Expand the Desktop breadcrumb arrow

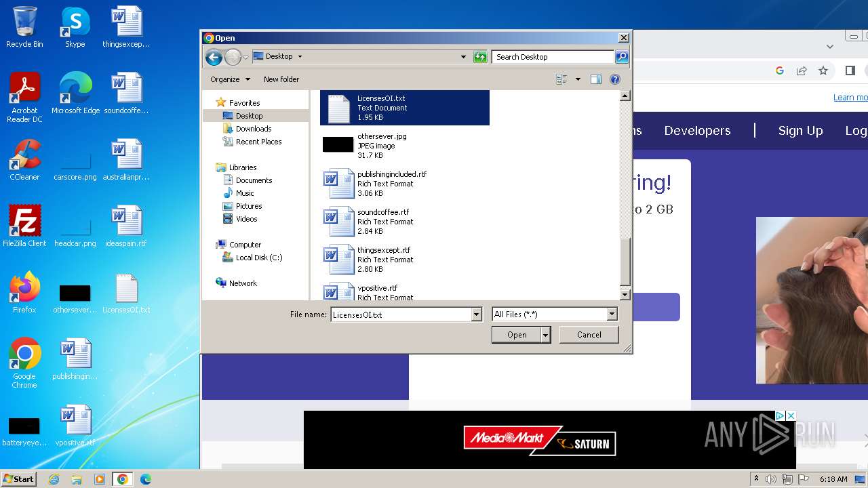pyautogui.click(x=300, y=57)
